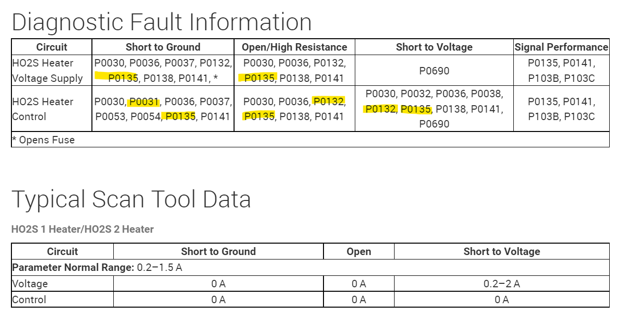This screenshot has height=325, width=644.
Task: Click the Open/High Resistance column header
Action: pyautogui.click(x=294, y=47)
